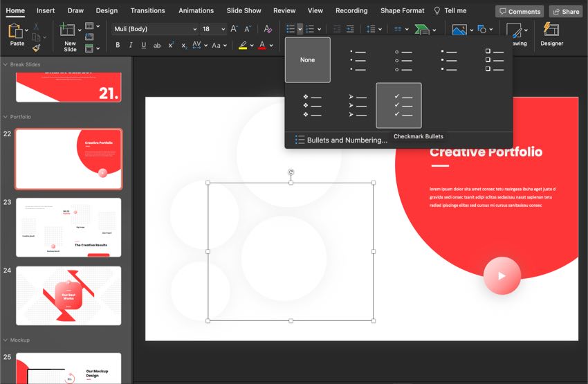Click the Clear Formatting icon
Image resolution: width=588 pixels, height=384 pixels.
coord(268,29)
